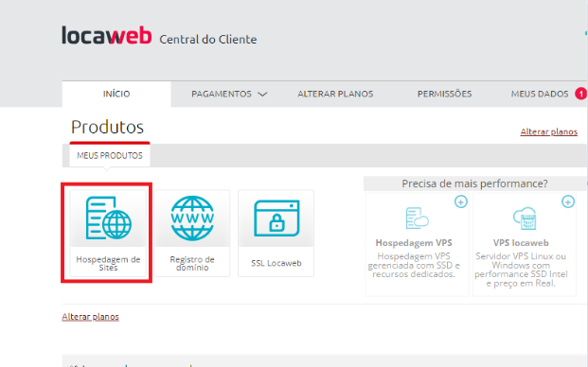Open the Registro de domínio globe icon
Viewport: 588px width, 367px height.
pyautogui.click(x=192, y=218)
